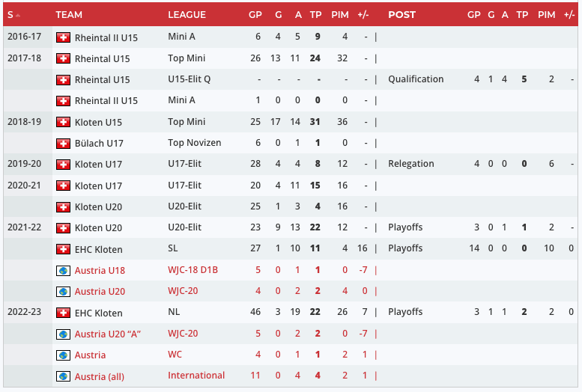
Task: Click Swiss flag beside Kloten U15
Action: [x=63, y=122]
